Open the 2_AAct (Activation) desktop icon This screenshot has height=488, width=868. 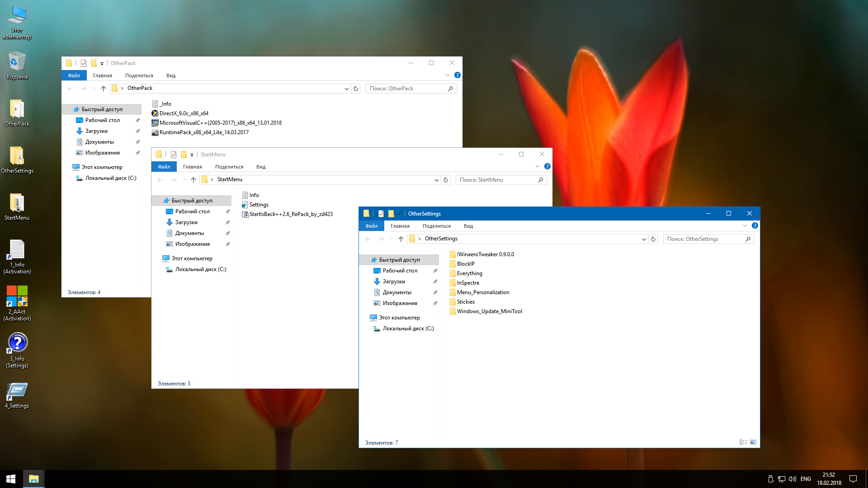point(17,296)
